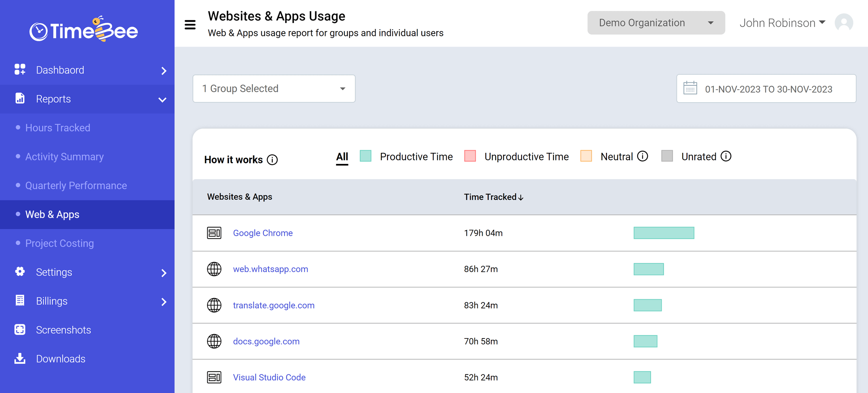Click the Visual Studio Code link
Image resolution: width=868 pixels, height=393 pixels.
(269, 377)
